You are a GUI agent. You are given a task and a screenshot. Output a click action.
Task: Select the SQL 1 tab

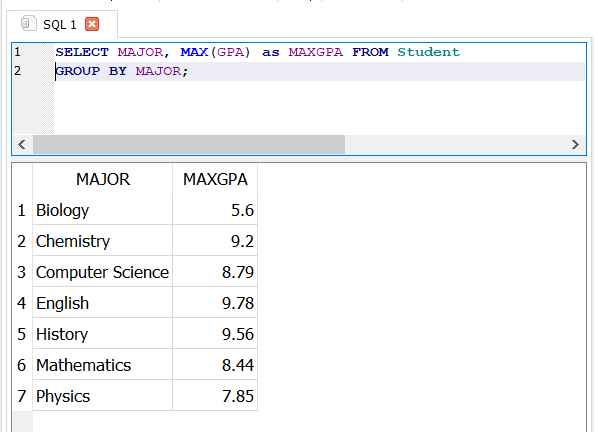click(62, 24)
